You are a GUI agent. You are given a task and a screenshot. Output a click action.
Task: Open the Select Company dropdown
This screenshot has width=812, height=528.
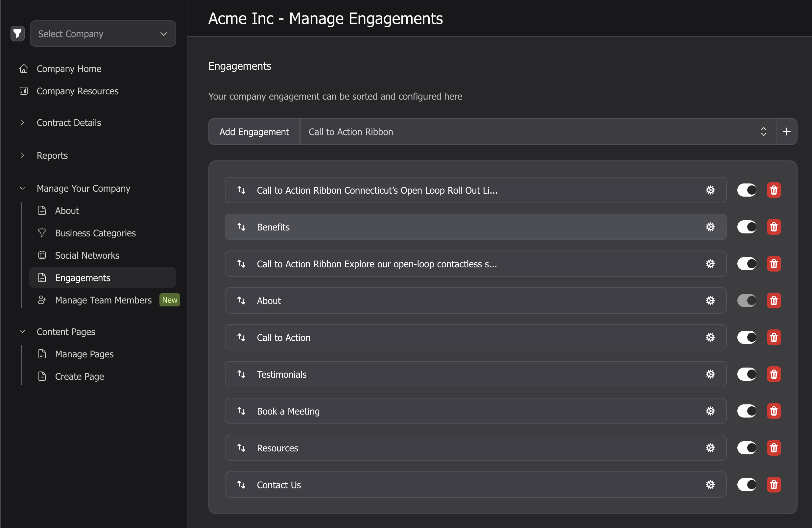[103, 34]
